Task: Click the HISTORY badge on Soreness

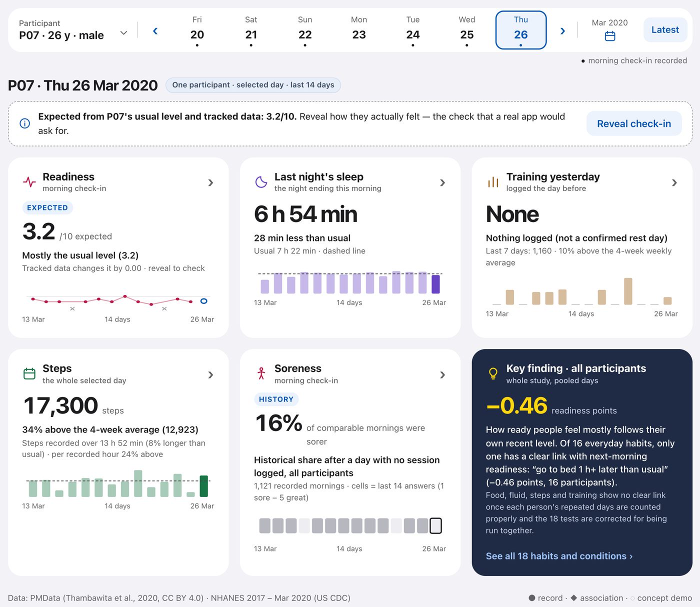Action: click(x=276, y=399)
